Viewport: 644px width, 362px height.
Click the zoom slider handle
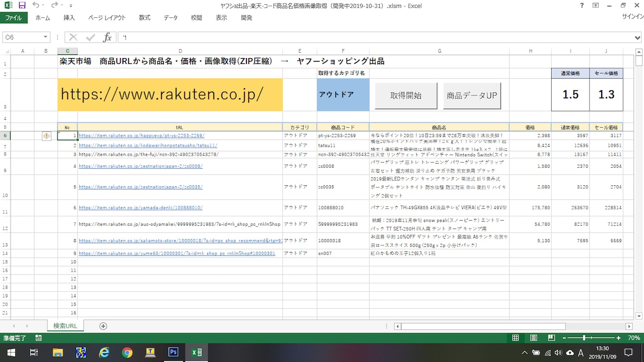(584, 338)
